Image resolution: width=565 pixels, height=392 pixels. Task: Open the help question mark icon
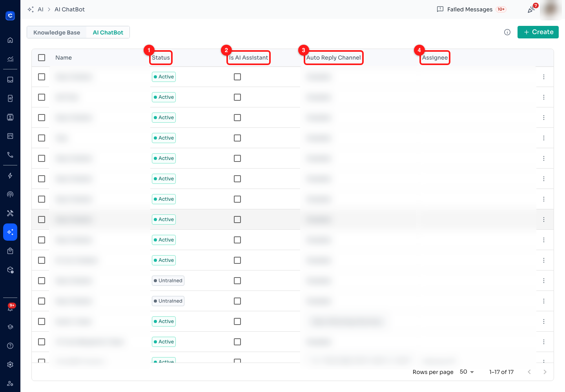[x=10, y=346]
